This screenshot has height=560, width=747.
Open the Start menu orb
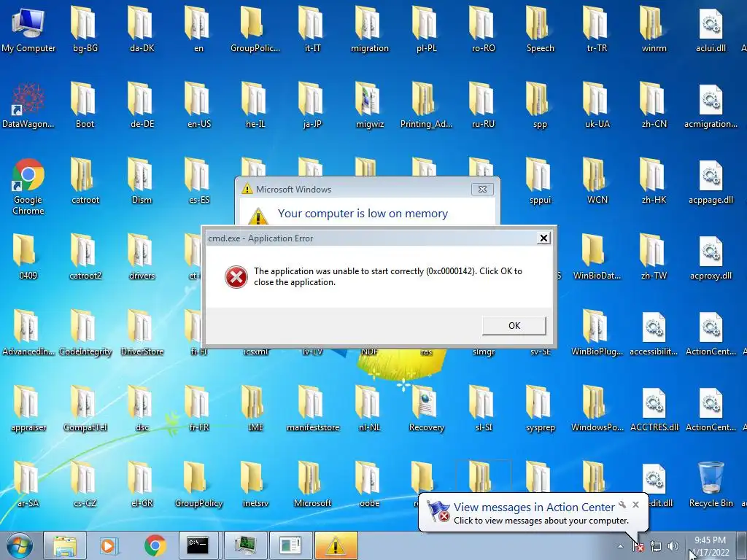click(20, 545)
